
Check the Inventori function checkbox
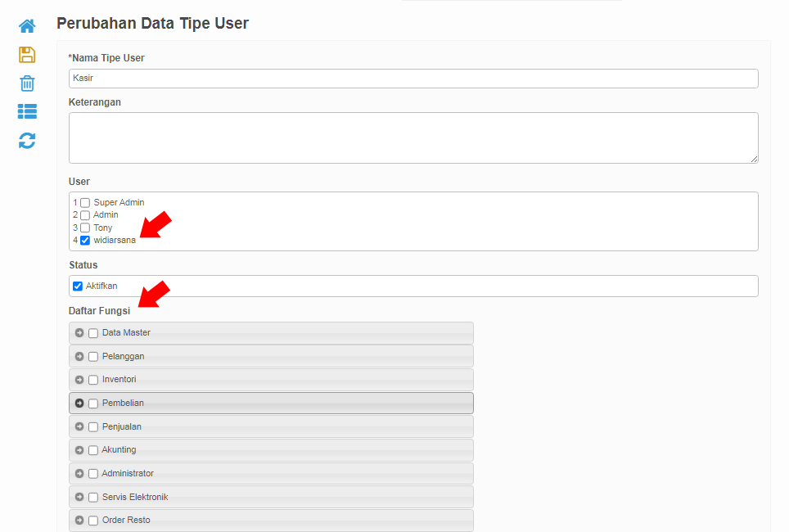pyautogui.click(x=93, y=380)
